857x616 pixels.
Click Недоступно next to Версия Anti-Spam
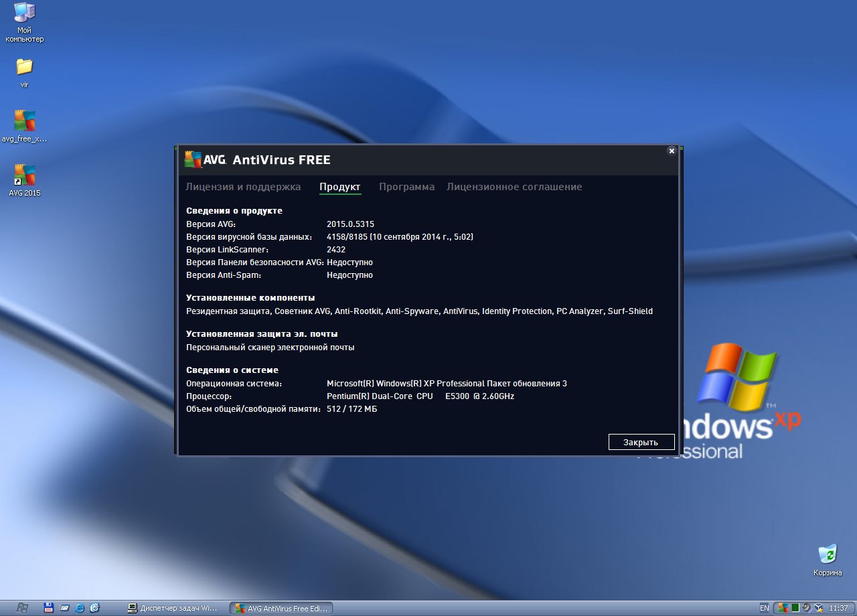coord(349,275)
